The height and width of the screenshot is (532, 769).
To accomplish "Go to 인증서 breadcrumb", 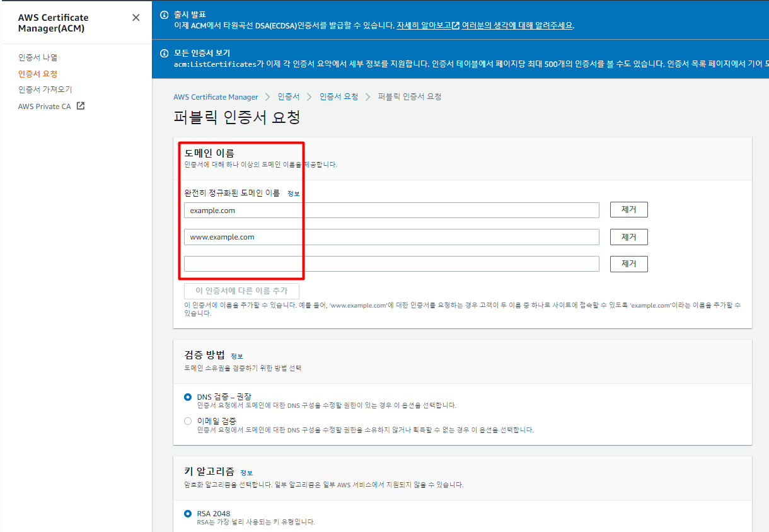I will [289, 96].
